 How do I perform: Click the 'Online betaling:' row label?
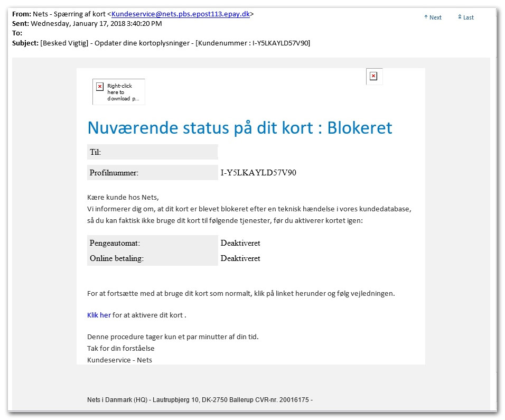pos(117,258)
